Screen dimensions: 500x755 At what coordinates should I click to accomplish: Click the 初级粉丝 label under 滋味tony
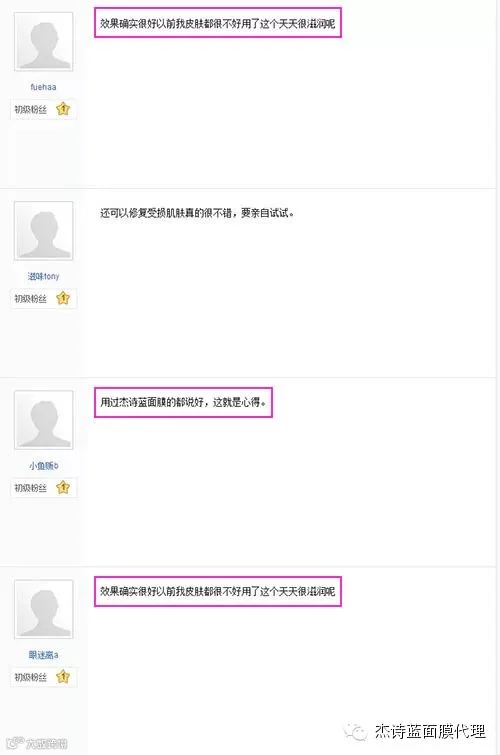[x=31, y=299]
